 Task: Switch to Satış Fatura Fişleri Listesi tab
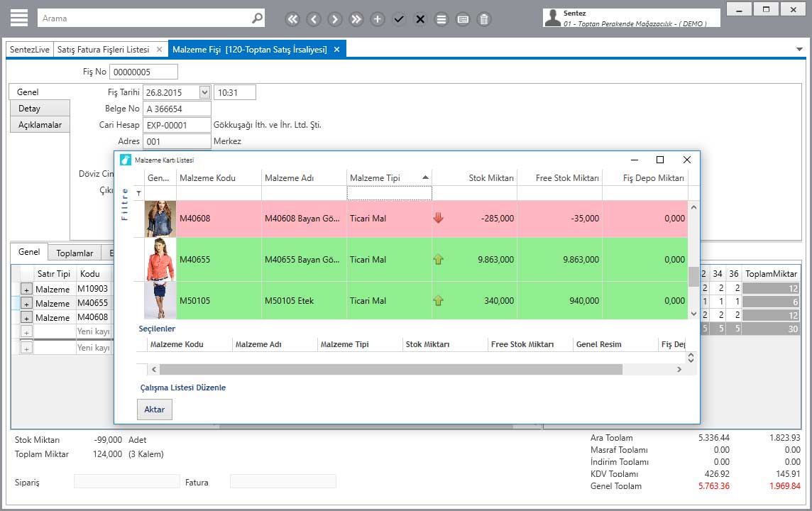pos(103,50)
